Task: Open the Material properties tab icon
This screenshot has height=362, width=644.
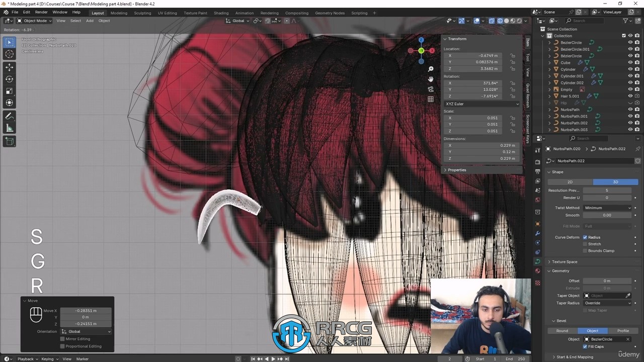Action: point(537,271)
